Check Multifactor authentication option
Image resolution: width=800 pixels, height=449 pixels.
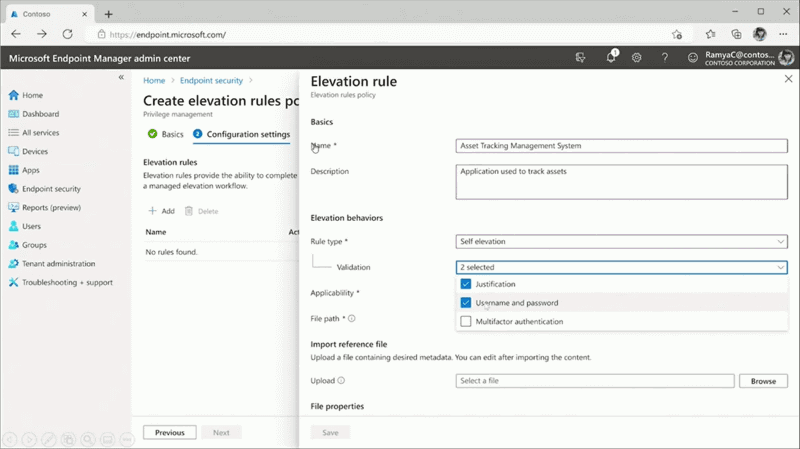pos(466,321)
